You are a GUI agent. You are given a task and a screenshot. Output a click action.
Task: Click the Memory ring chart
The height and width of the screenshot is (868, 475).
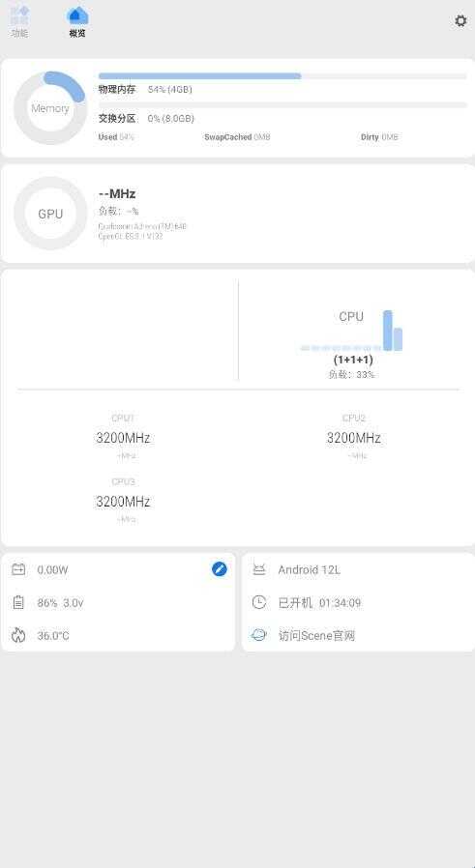50,108
